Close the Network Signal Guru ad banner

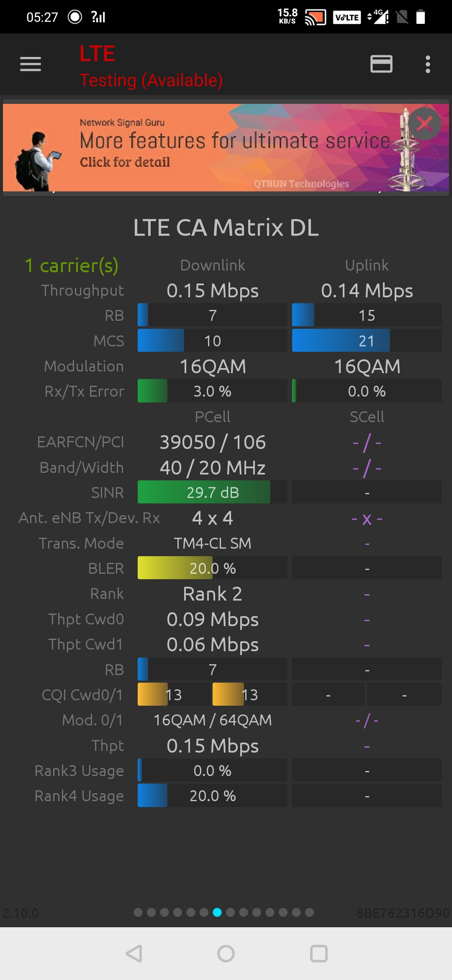[x=424, y=124]
